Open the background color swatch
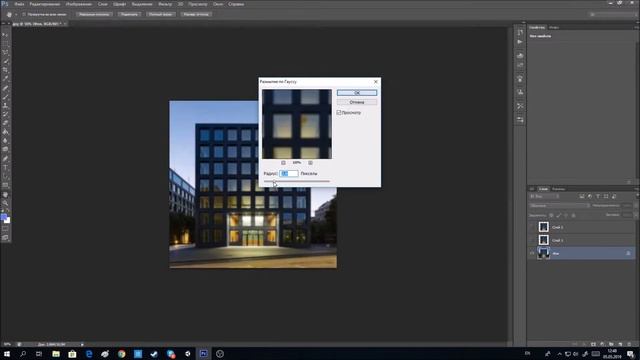640x360 pixels. coord(7,221)
